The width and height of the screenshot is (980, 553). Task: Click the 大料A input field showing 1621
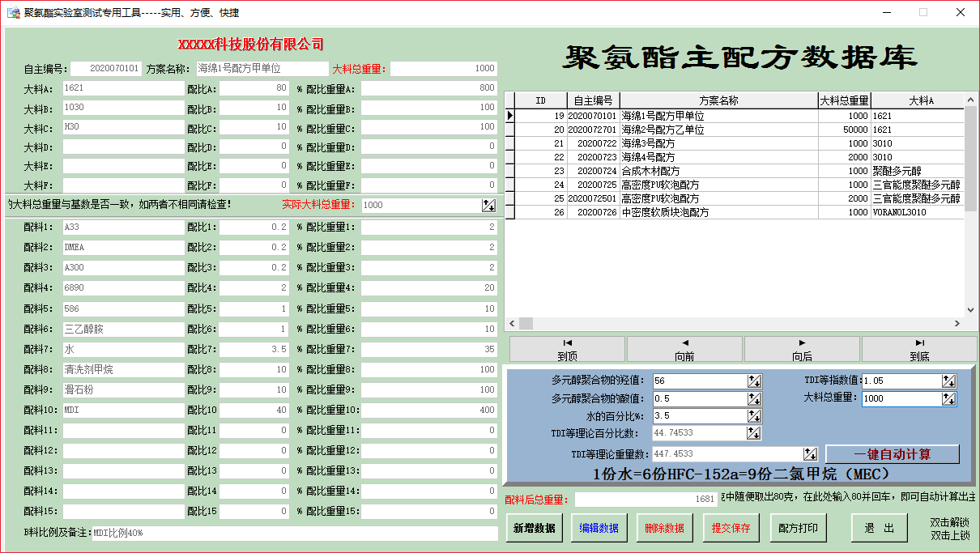123,88
